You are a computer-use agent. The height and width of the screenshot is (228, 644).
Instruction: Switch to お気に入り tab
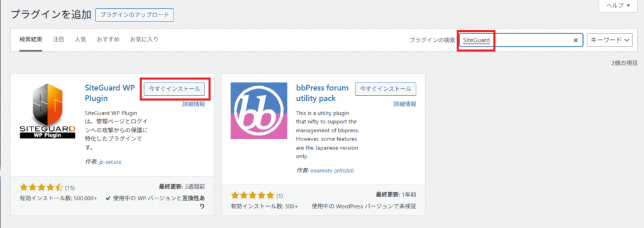tap(144, 40)
